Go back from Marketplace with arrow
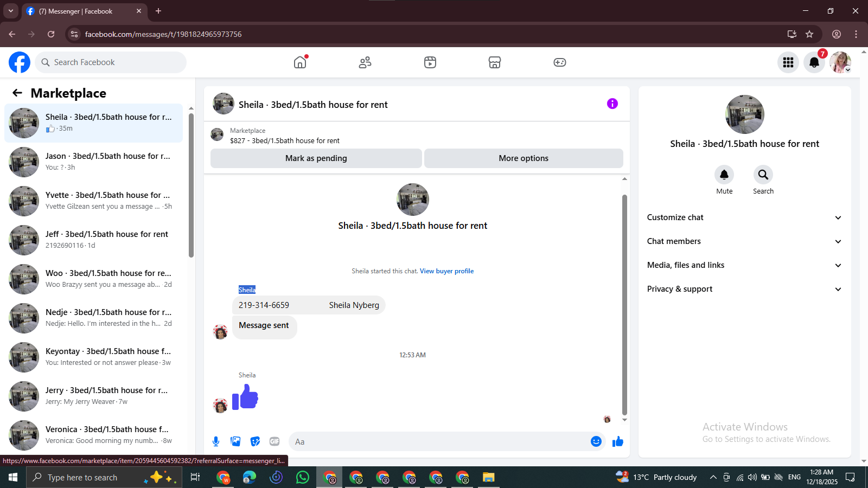 [17, 93]
